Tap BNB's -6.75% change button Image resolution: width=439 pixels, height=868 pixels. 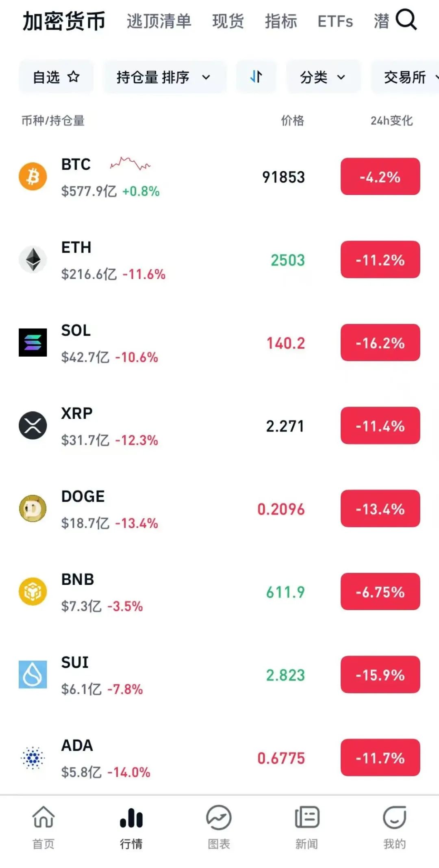coord(380,591)
